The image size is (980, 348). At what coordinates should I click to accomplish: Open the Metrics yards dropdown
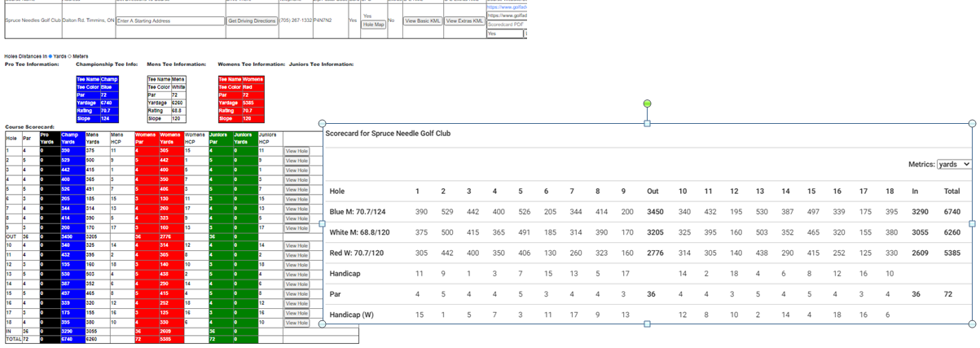(x=955, y=164)
